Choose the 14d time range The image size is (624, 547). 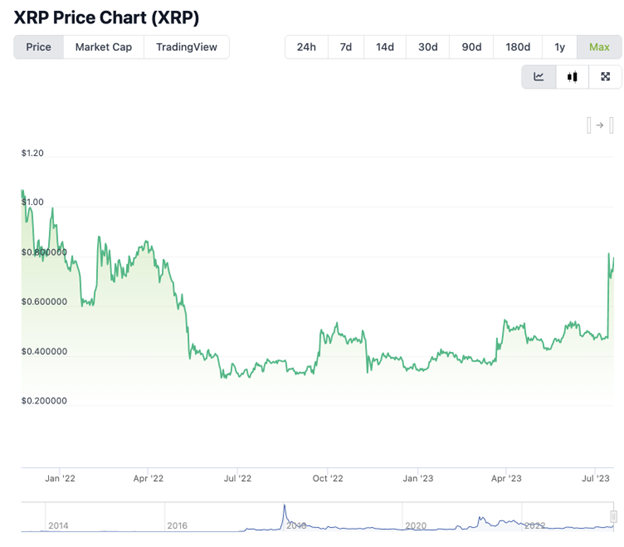pyautogui.click(x=385, y=47)
